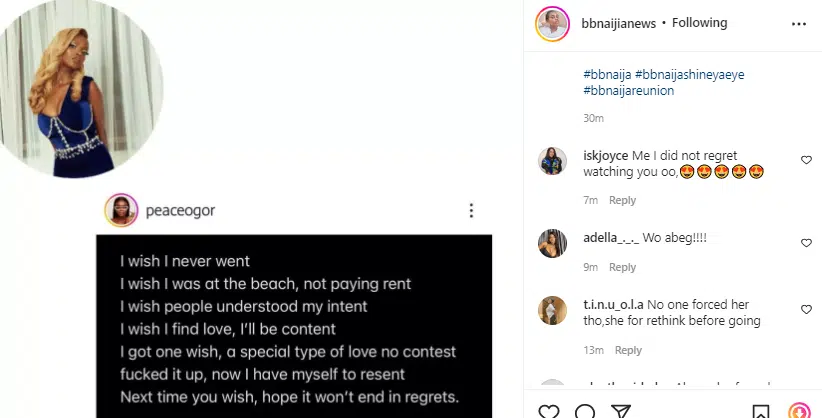Like the post with the heart icon

tap(549, 412)
